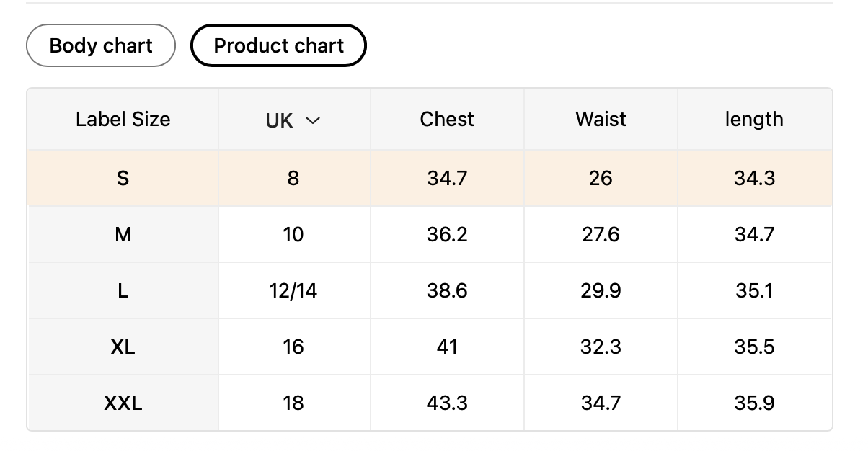Click the waist value 29.9 cell
The image size is (868, 451).
(x=601, y=290)
